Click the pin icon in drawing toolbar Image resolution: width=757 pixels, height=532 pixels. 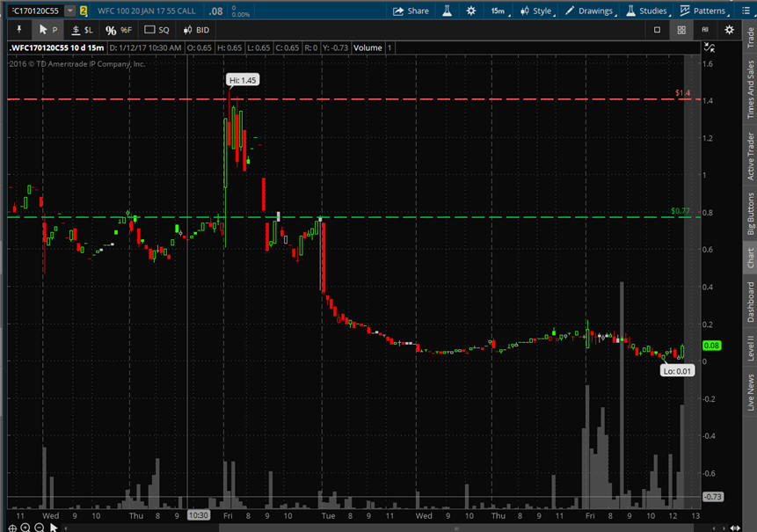coord(19,30)
